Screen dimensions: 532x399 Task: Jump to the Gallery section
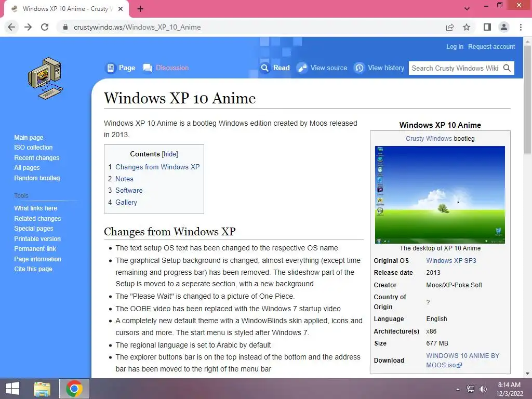point(126,202)
